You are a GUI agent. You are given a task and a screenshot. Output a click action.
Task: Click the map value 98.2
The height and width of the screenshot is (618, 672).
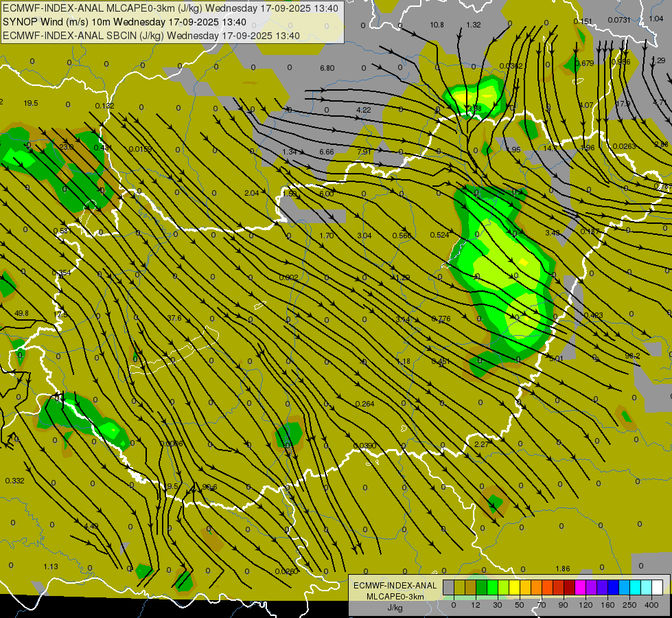[x=633, y=356]
